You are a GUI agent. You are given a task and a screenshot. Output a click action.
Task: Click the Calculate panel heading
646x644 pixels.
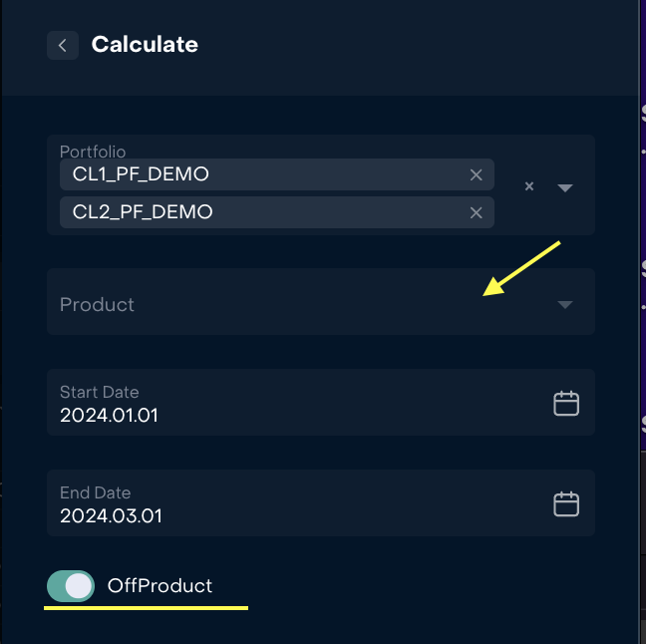145,45
